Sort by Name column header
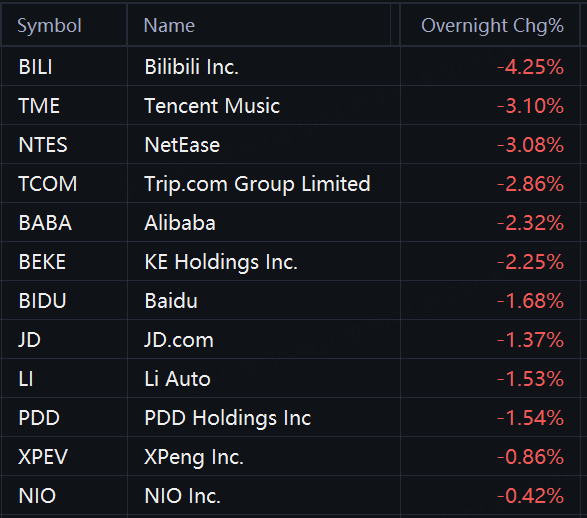Screen dimensions: 587x518 click(x=169, y=26)
